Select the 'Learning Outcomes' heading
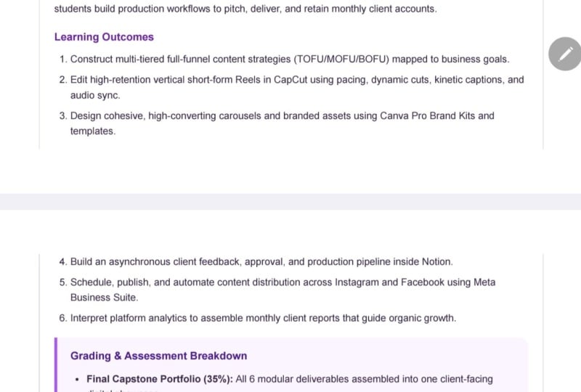This screenshot has width=581, height=392. pyautogui.click(x=104, y=37)
